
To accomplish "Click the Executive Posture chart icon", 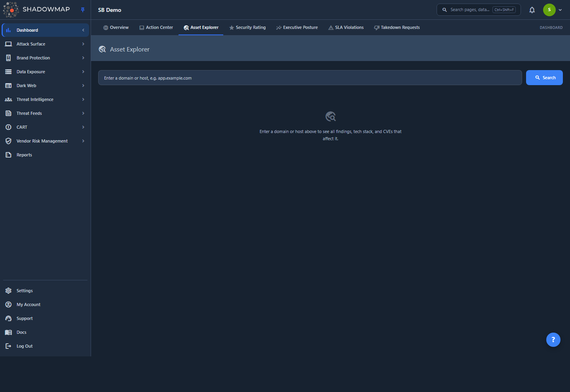I will tap(279, 28).
